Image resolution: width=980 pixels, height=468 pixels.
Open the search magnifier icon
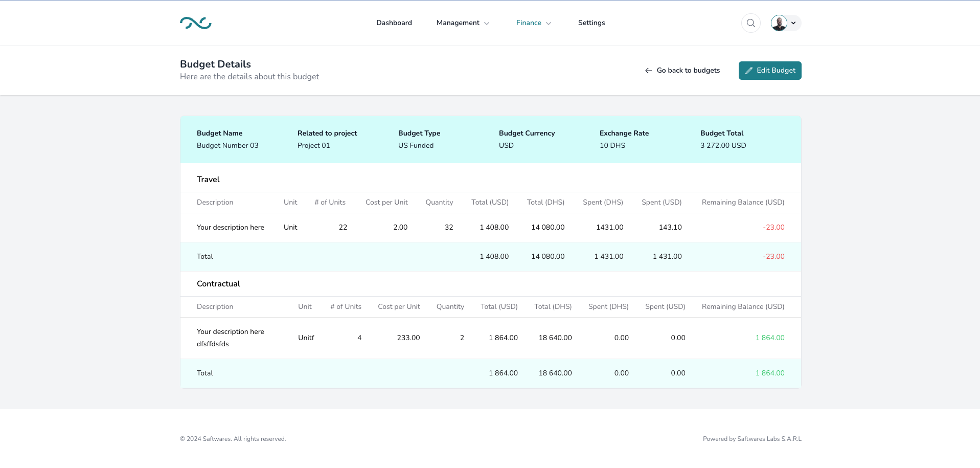click(x=750, y=23)
